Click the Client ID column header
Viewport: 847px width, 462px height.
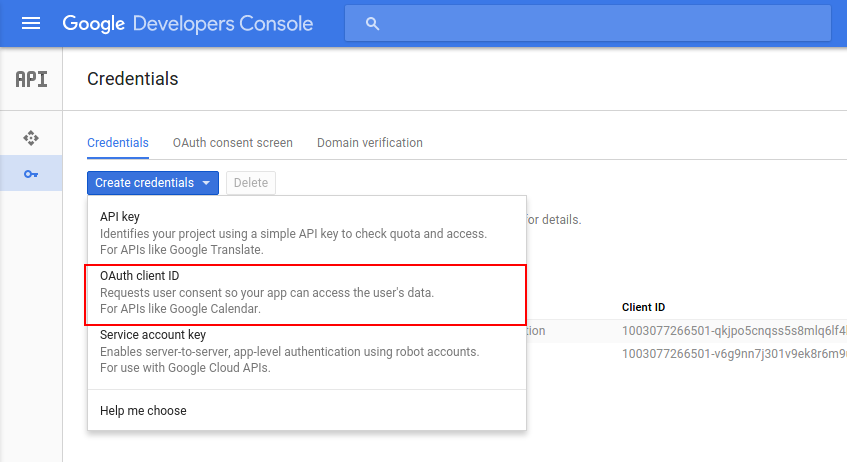point(643,307)
